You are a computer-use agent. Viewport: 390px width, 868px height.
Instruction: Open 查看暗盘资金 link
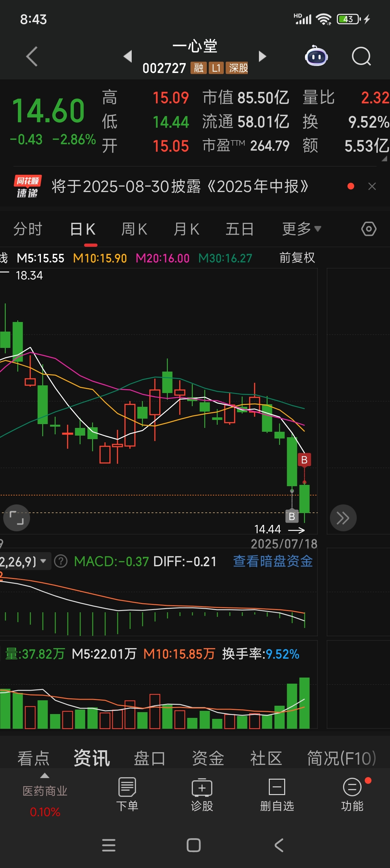[x=273, y=561]
